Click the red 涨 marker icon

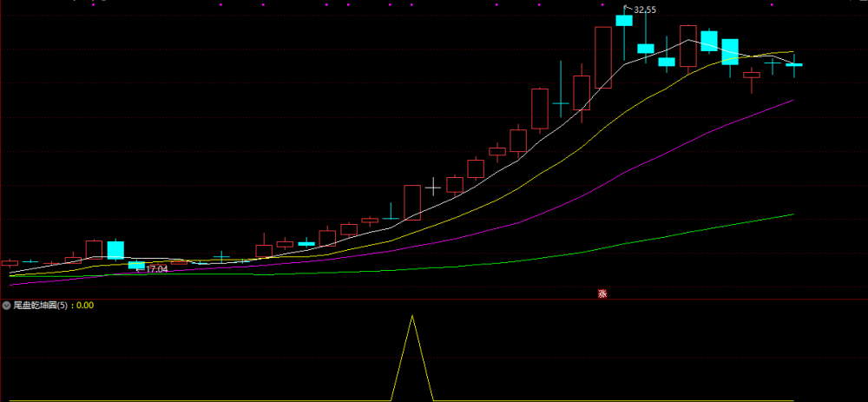click(x=602, y=294)
